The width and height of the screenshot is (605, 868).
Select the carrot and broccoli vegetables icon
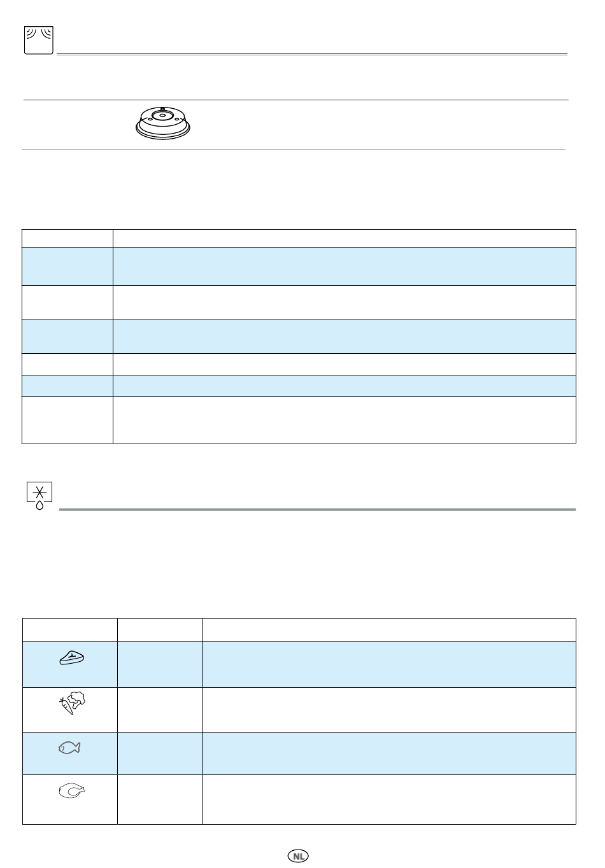[x=73, y=703]
